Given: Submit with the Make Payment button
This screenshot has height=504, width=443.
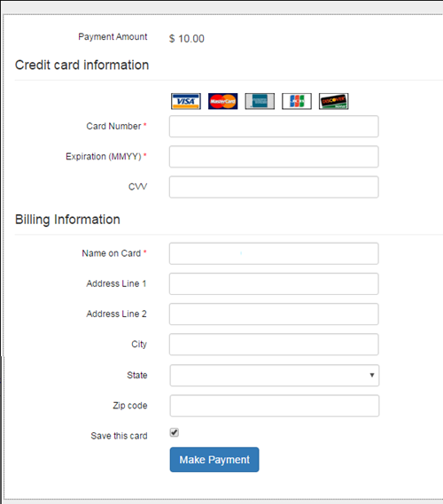Looking at the screenshot, I should coord(214,460).
